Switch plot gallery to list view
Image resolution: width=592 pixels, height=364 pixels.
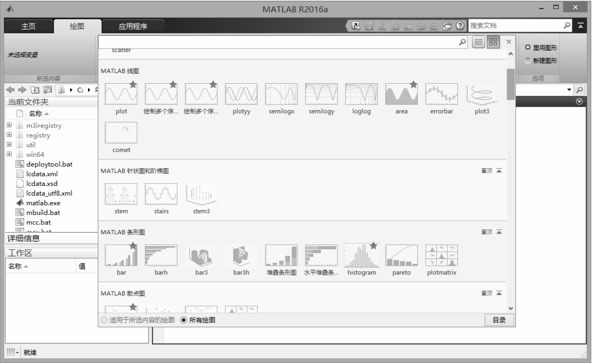tap(478, 42)
